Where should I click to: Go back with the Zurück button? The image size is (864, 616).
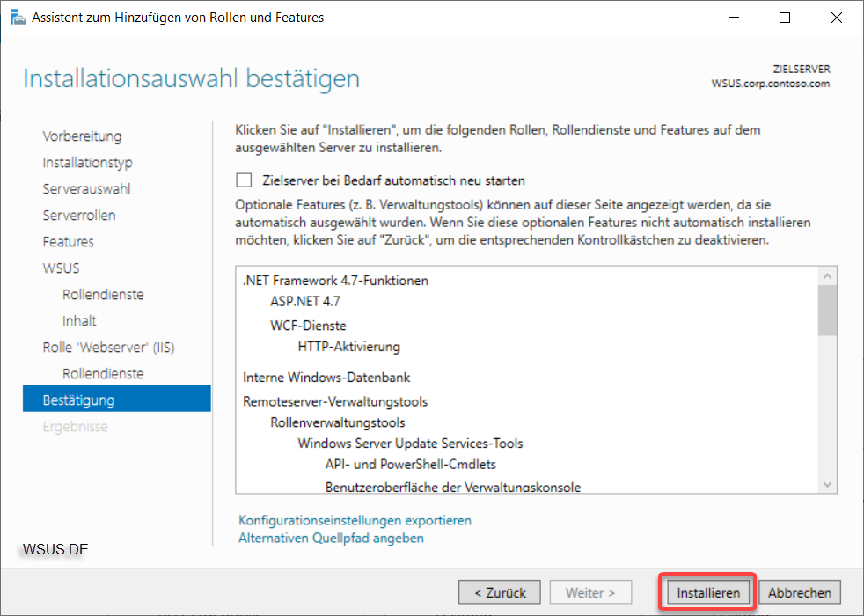tap(500, 593)
